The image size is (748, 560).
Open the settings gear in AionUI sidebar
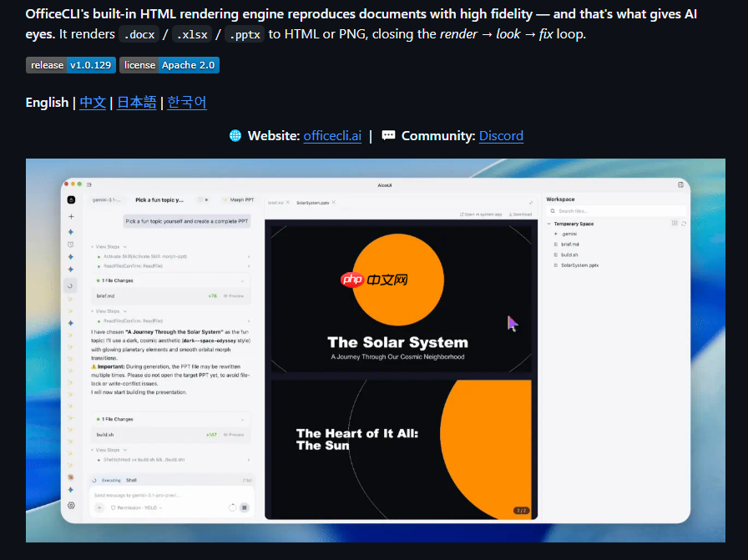tap(71, 506)
